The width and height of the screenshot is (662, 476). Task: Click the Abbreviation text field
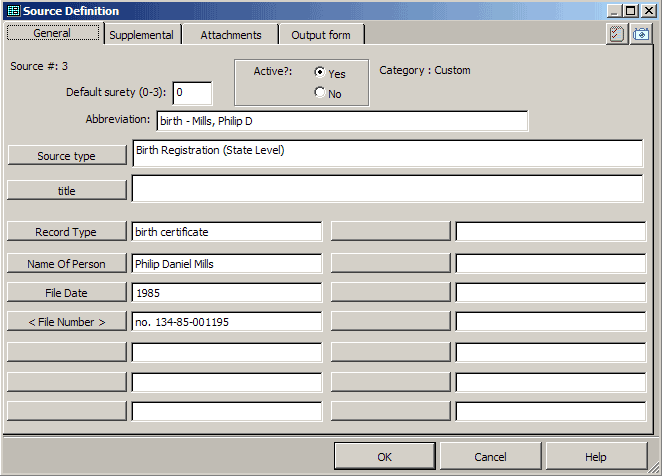pyautogui.click(x=341, y=121)
